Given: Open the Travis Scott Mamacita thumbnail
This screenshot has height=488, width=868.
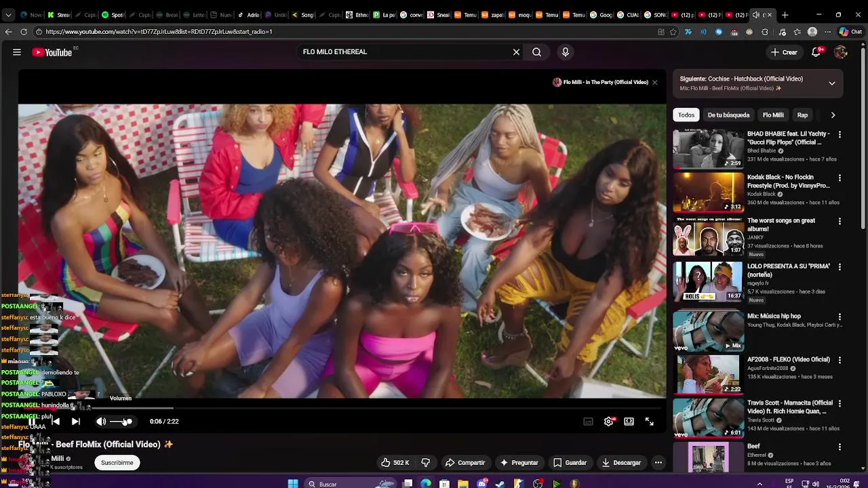Looking at the screenshot, I should (x=708, y=417).
